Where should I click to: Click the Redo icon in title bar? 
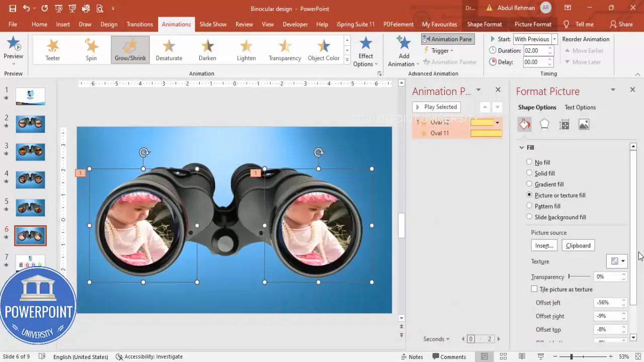coord(45,9)
